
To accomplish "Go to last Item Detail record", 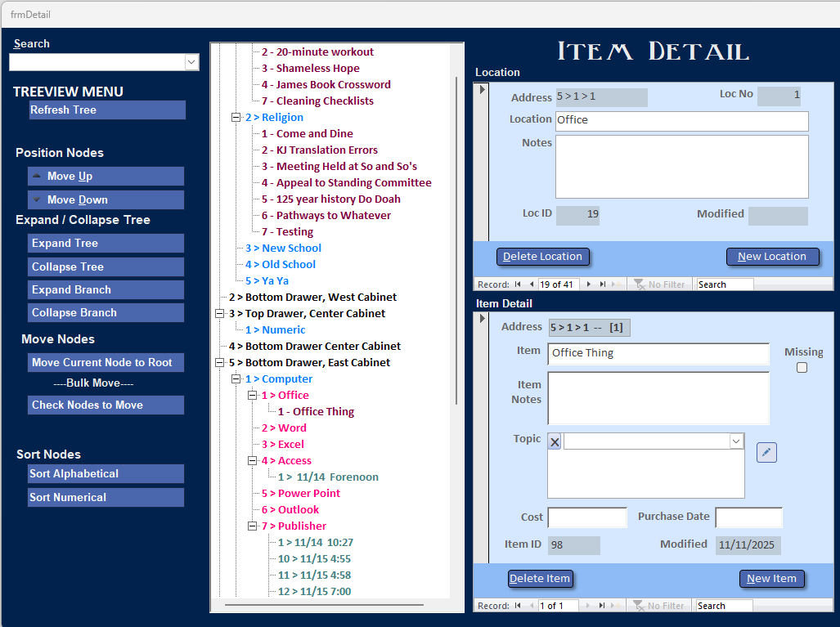I will coord(602,606).
